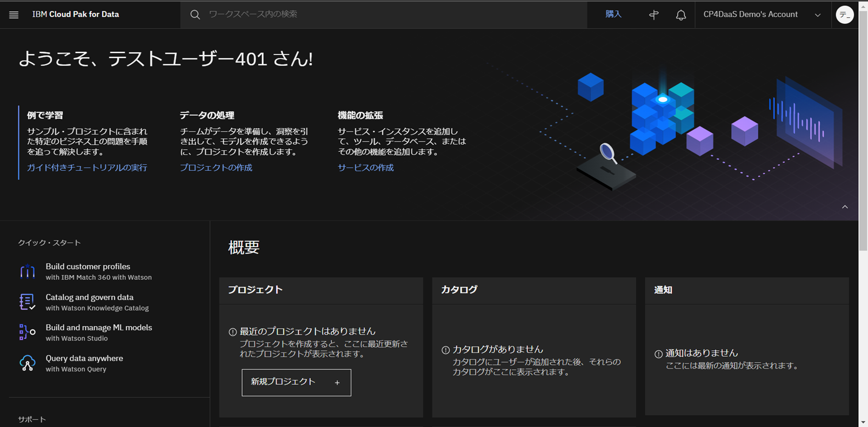Image resolution: width=868 pixels, height=427 pixels.
Task: Expand the CP4DaaS Demo's Account dropdown
Action: tap(817, 15)
